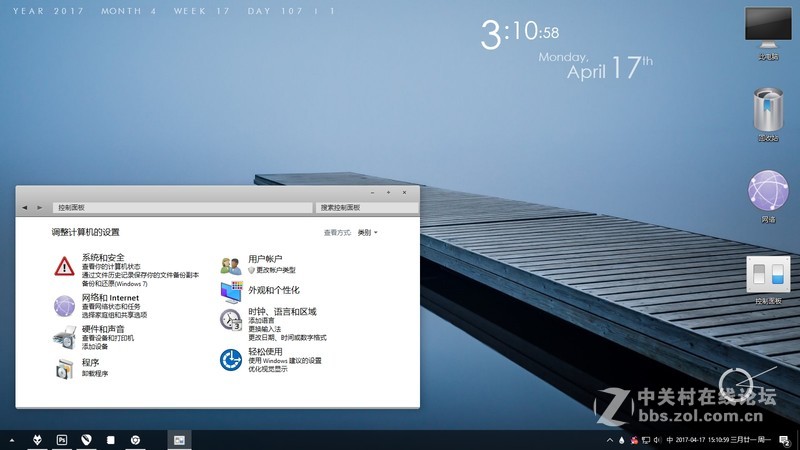Screen dimensions: 800x450
Task: Open 使用 Windows 建议的设置 link
Action: pyautogui.click(x=285, y=361)
